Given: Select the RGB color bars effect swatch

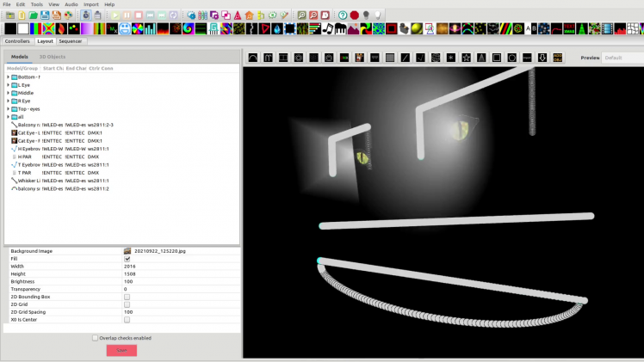Looking at the screenshot, I should tap(36, 28).
